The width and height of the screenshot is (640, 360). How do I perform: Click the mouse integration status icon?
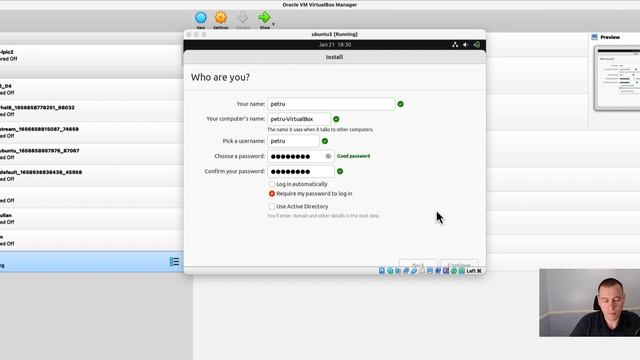coord(453,271)
